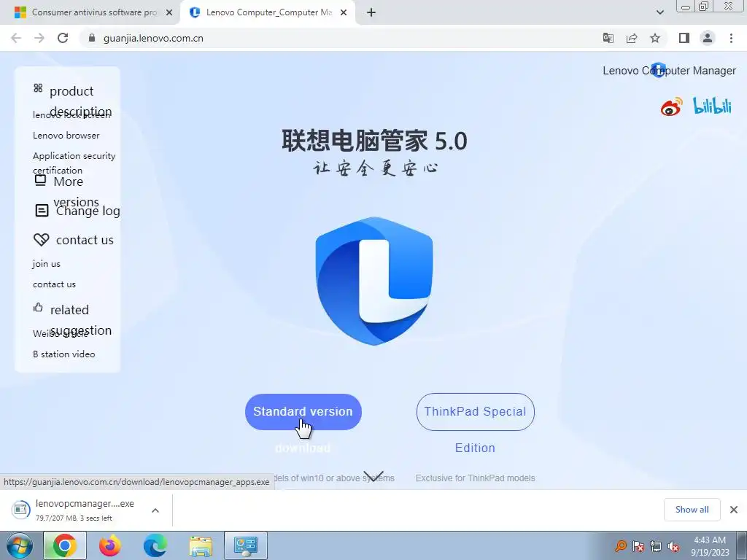Toggle the browser side panel

684,38
